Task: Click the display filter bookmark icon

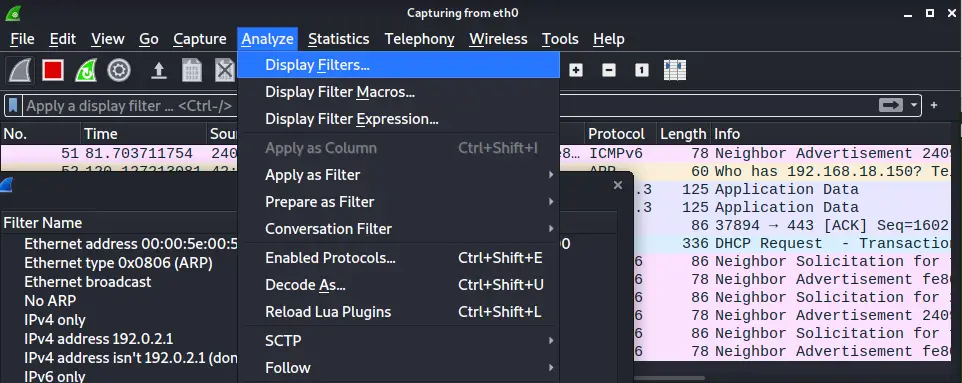Action: click(x=13, y=106)
